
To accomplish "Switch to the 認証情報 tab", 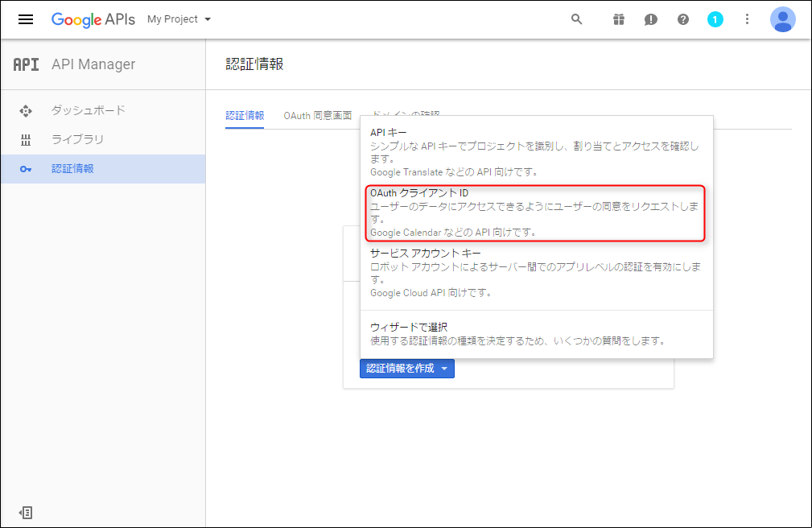I will (245, 116).
